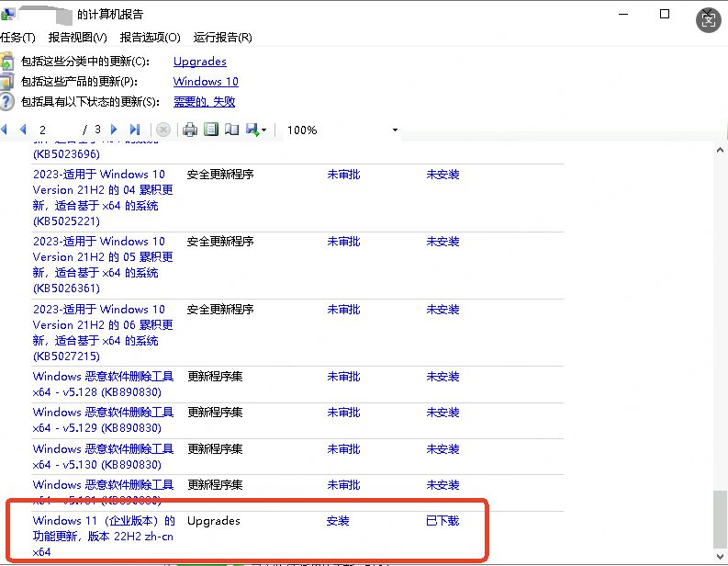Select 更新程序集 in the v5.130 row
The height and width of the screenshot is (566, 728).
click(215, 449)
